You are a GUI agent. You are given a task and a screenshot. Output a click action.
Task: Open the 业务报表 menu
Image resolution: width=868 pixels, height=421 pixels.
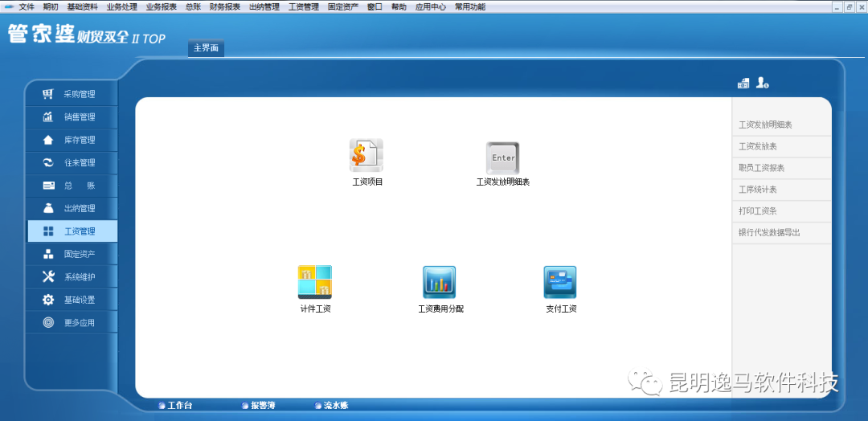(161, 7)
